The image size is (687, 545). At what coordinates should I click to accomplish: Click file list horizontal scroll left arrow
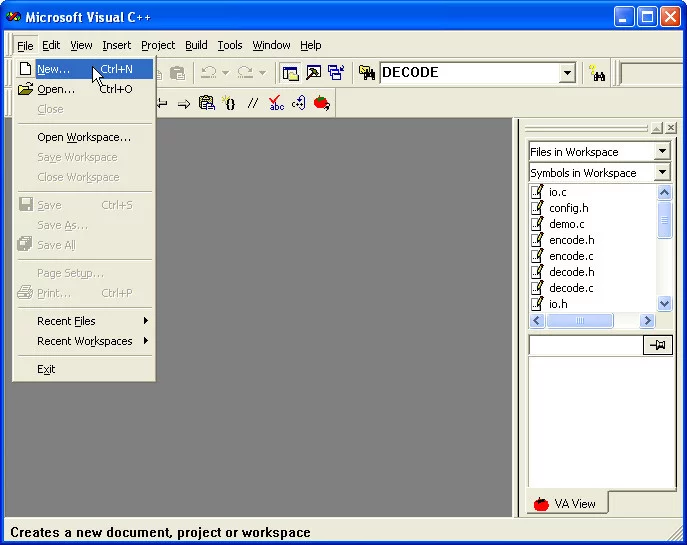click(537, 321)
